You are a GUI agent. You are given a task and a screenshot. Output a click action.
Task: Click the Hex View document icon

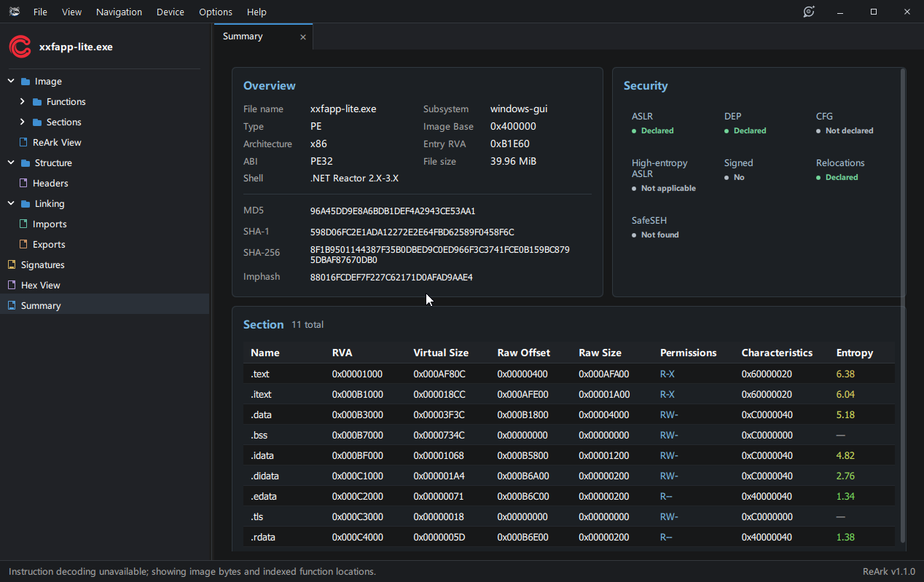tap(11, 285)
